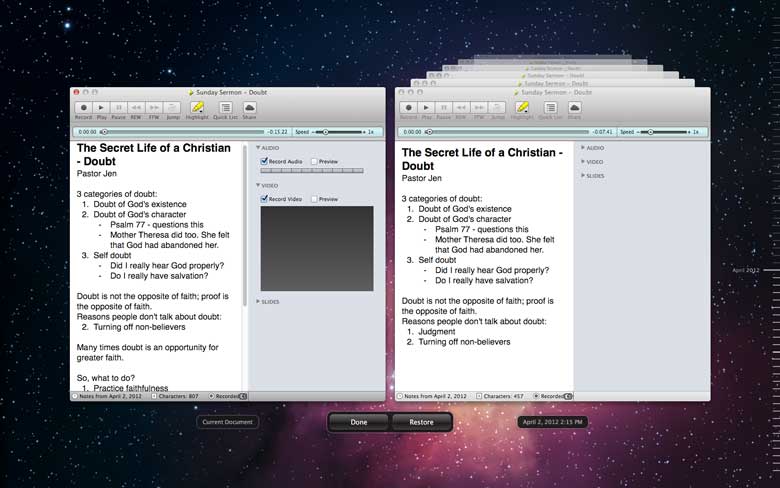The width and height of the screenshot is (780, 488).
Task: Disable the Record Video checkbox
Action: (x=264, y=199)
